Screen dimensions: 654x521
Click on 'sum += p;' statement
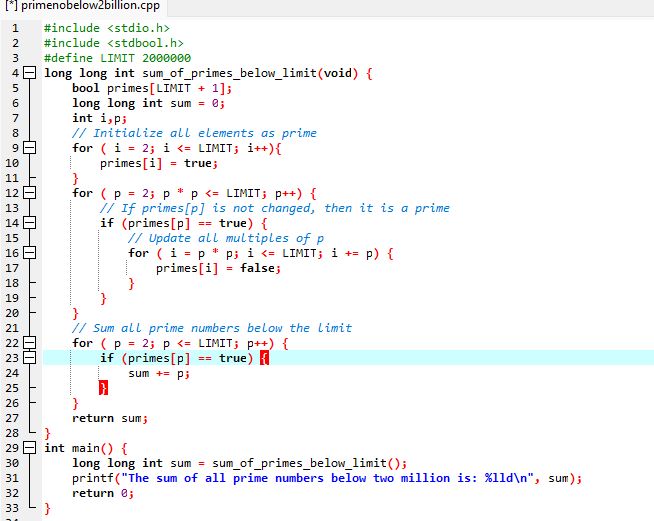coord(159,373)
